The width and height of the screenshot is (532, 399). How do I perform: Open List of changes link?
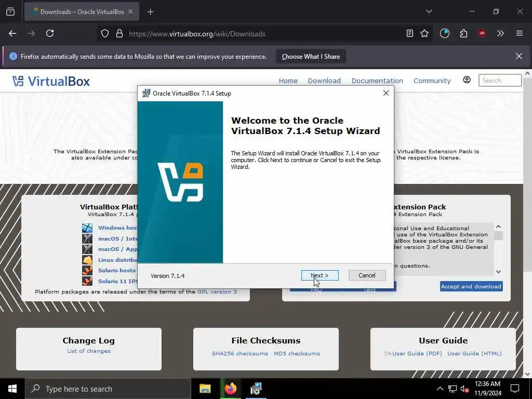point(88,351)
